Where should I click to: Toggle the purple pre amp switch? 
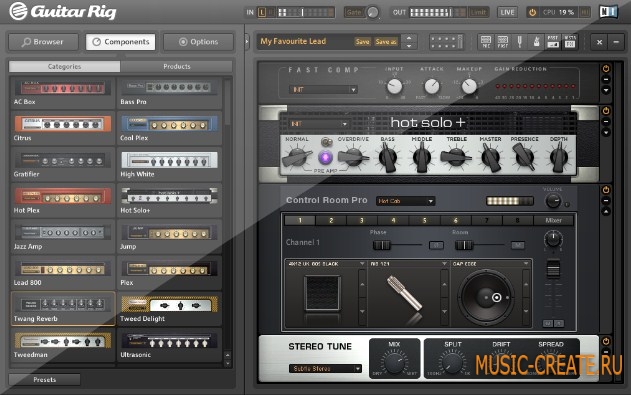pos(325,157)
